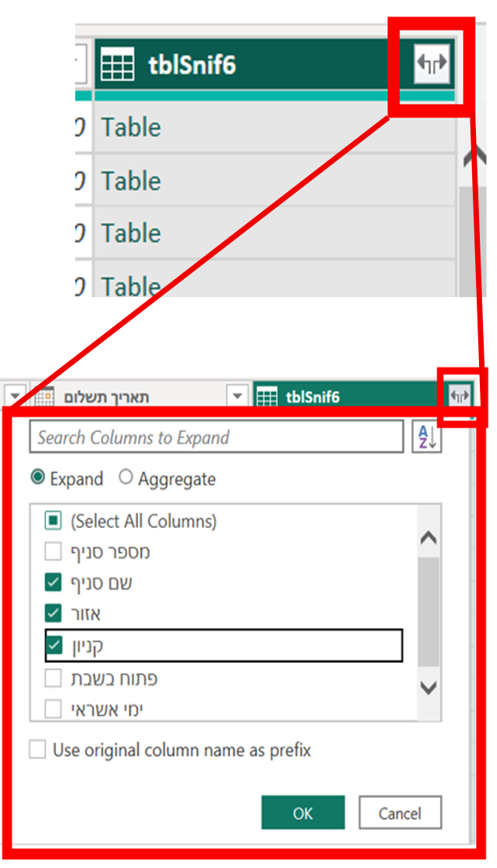The height and width of the screenshot is (868, 497).
Task: Click the A-Z sort icon next to the search box
Action: click(x=427, y=438)
